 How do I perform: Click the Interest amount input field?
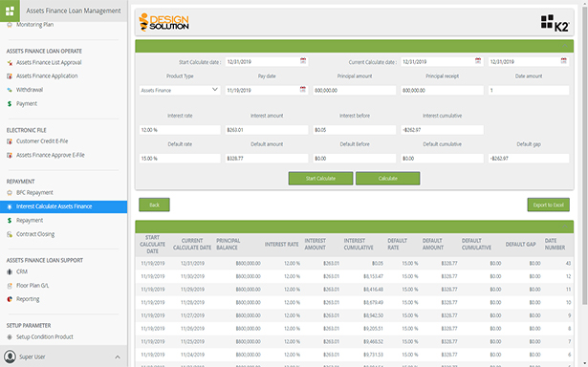coord(267,130)
